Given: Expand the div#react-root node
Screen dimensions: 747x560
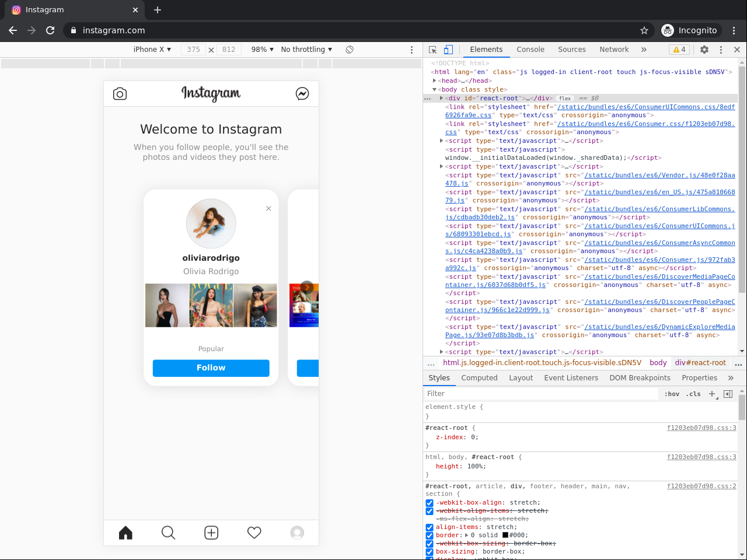Looking at the screenshot, I should [x=442, y=99].
